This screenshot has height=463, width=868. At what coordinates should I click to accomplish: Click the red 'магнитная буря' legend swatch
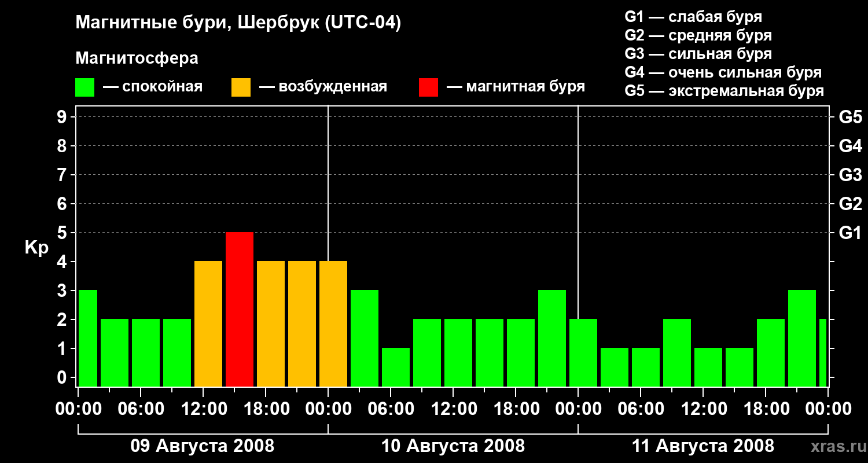click(428, 87)
